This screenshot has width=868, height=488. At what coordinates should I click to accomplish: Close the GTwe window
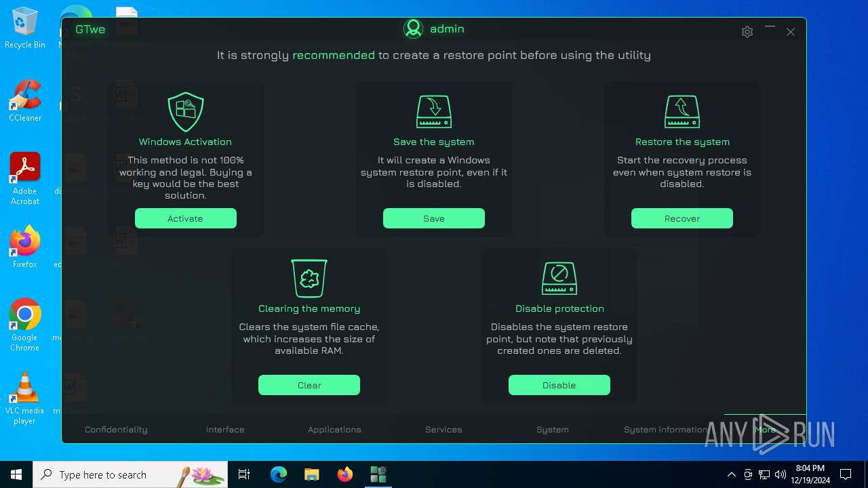(x=791, y=32)
